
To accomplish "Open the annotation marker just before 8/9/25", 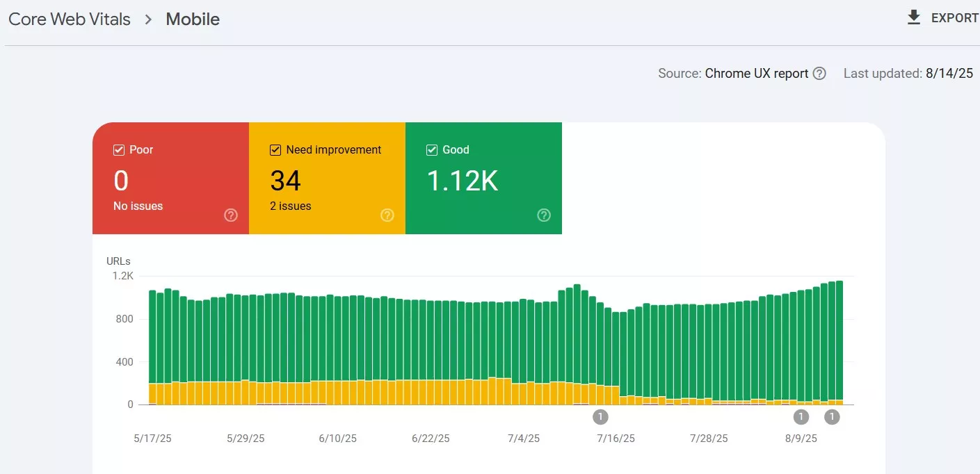I will point(801,417).
